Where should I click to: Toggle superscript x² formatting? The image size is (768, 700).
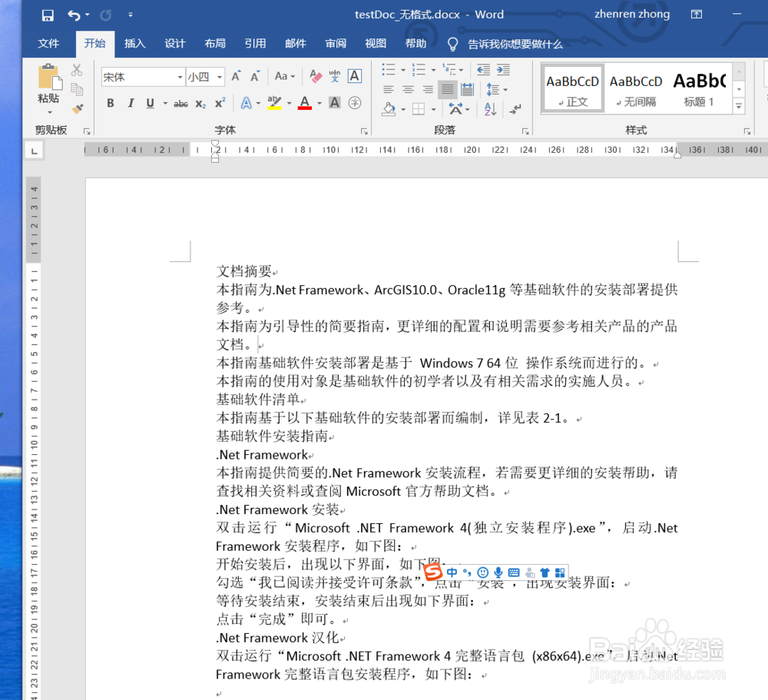[220, 103]
